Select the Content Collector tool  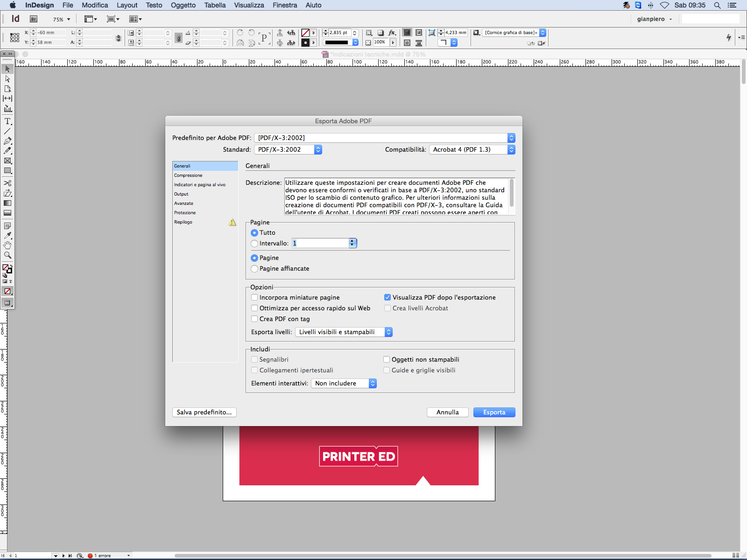pyautogui.click(x=7, y=108)
